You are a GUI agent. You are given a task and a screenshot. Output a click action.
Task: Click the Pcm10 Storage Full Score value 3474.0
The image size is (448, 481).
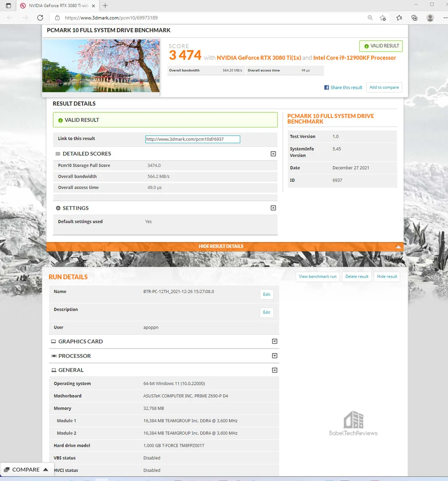pyautogui.click(x=154, y=165)
